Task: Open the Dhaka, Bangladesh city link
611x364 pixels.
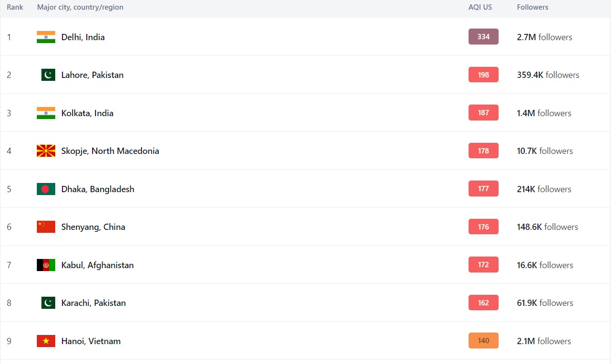Action: coord(98,189)
